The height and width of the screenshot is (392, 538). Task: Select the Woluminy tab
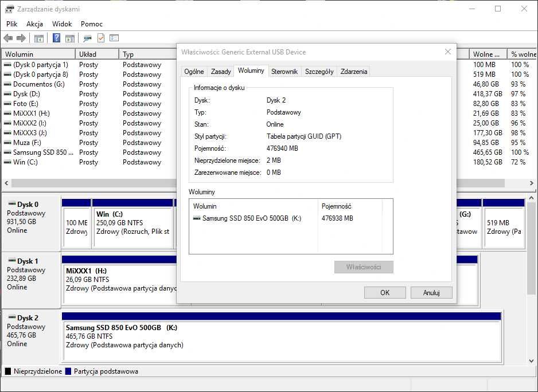click(x=251, y=70)
